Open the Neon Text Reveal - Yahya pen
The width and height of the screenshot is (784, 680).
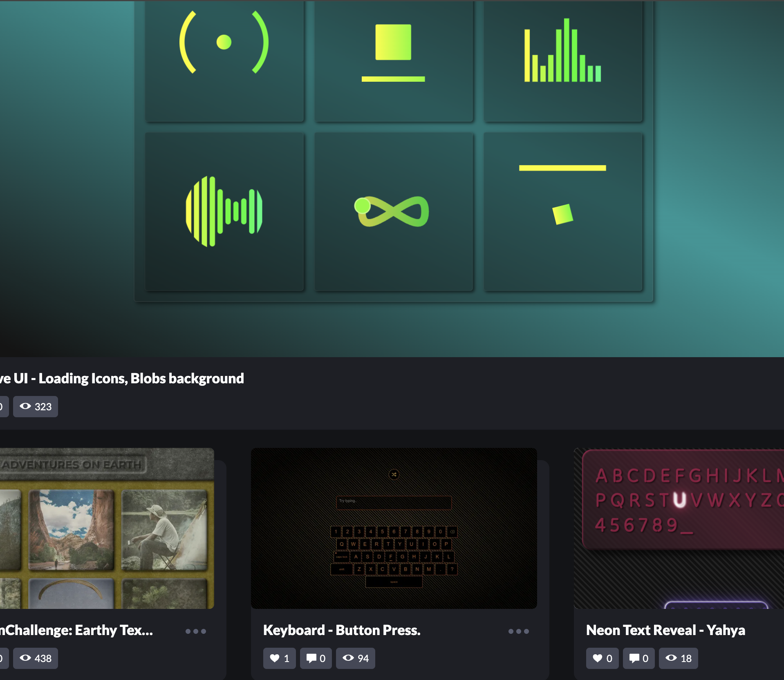pyautogui.click(x=665, y=630)
